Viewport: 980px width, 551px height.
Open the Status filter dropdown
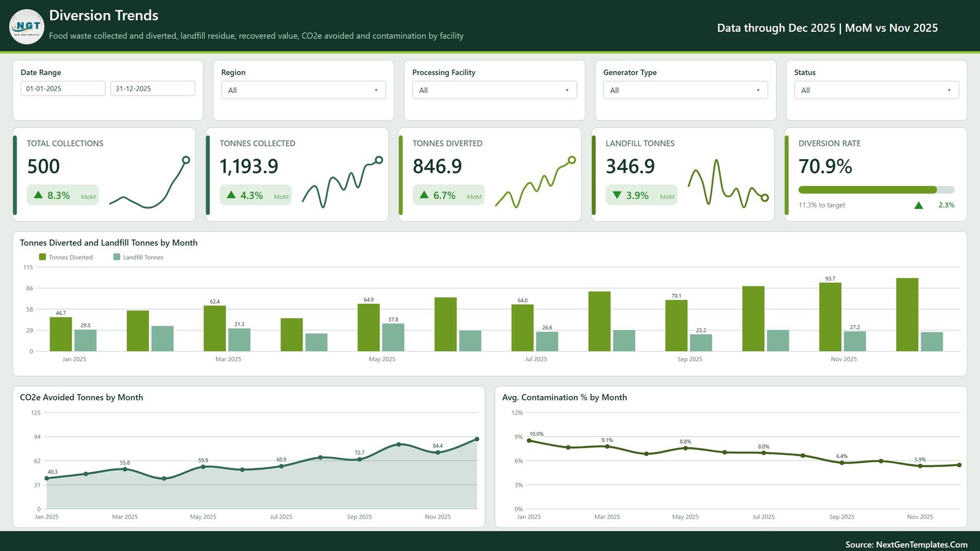pos(876,90)
